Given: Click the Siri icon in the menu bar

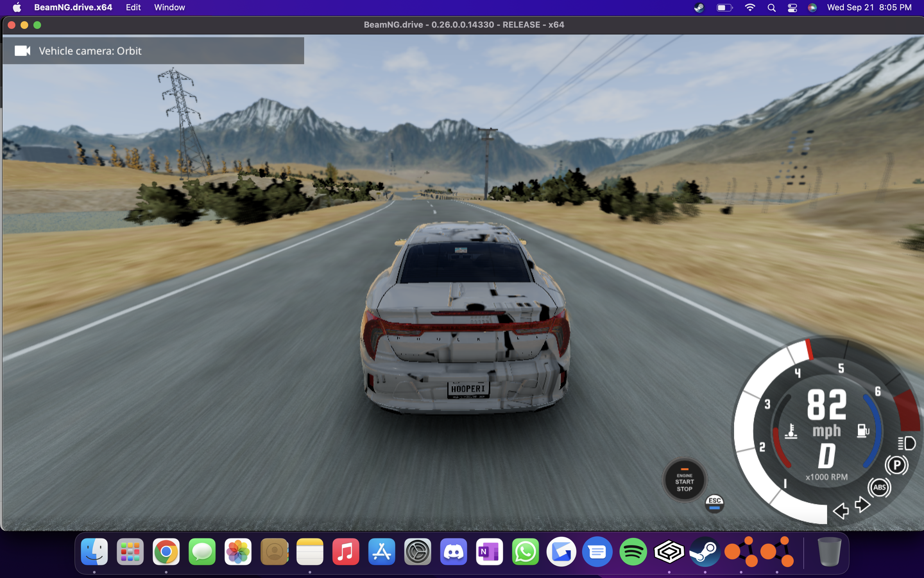Looking at the screenshot, I should [x=812, y=8].
